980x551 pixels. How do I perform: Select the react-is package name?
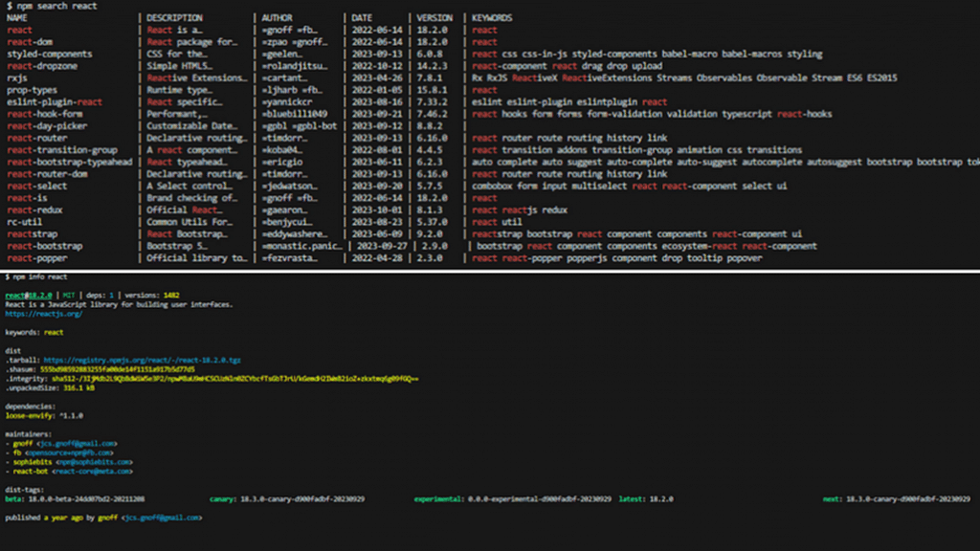(27, 197)
